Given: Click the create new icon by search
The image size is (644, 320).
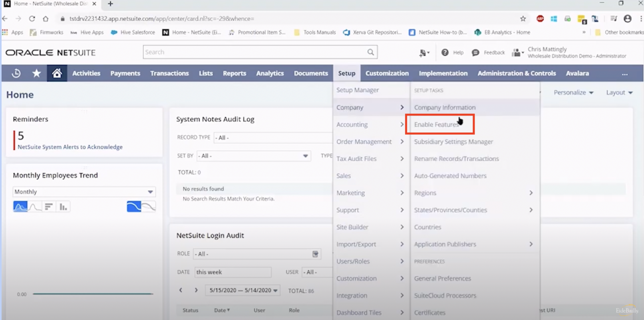Looking at the screenshot, I should tap(424, 53).
